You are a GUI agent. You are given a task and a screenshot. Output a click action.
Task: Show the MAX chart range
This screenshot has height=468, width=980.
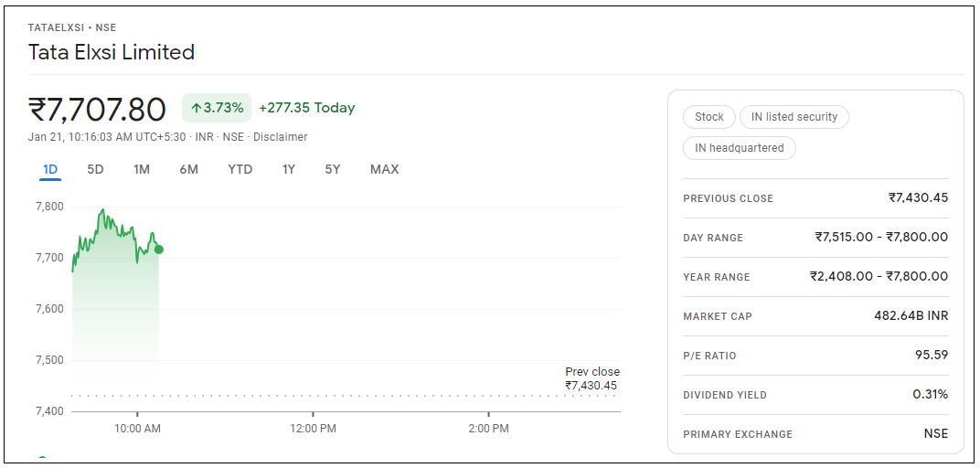click(384, 169)
